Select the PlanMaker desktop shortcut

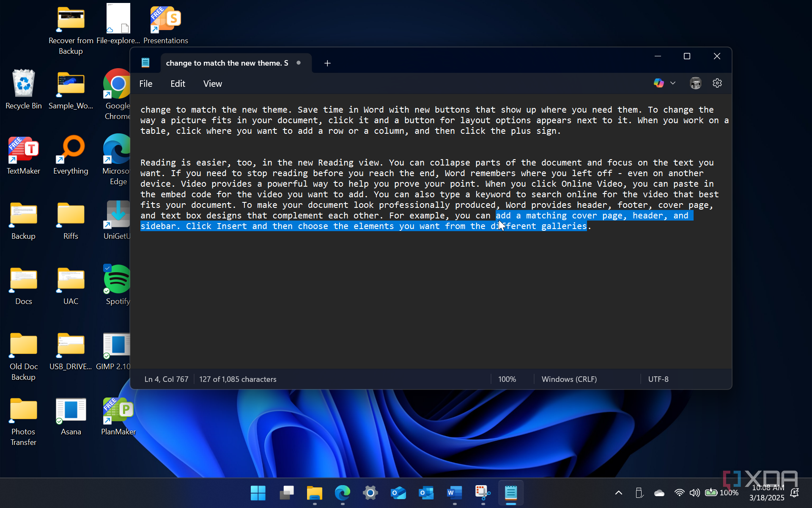[118, 417]
